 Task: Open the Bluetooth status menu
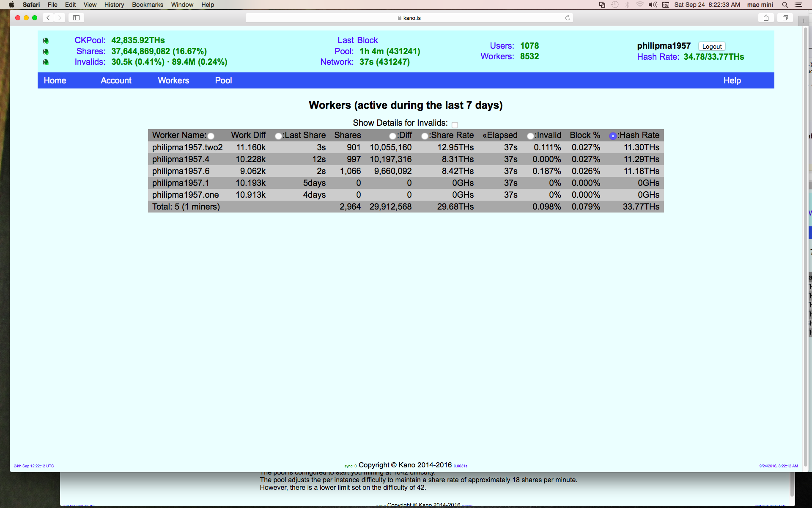pyautogui.click(x=628, y=5)
